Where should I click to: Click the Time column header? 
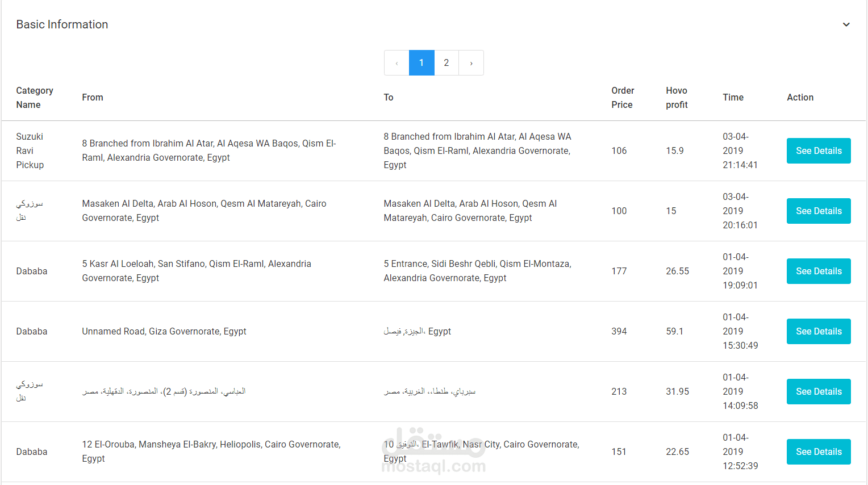tap(733, 98)
